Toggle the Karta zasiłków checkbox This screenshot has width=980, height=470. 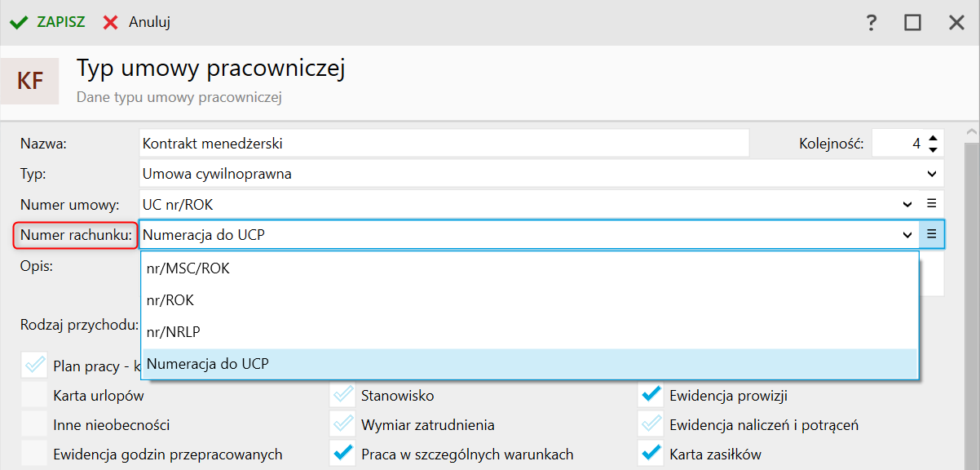coord(651,454)
